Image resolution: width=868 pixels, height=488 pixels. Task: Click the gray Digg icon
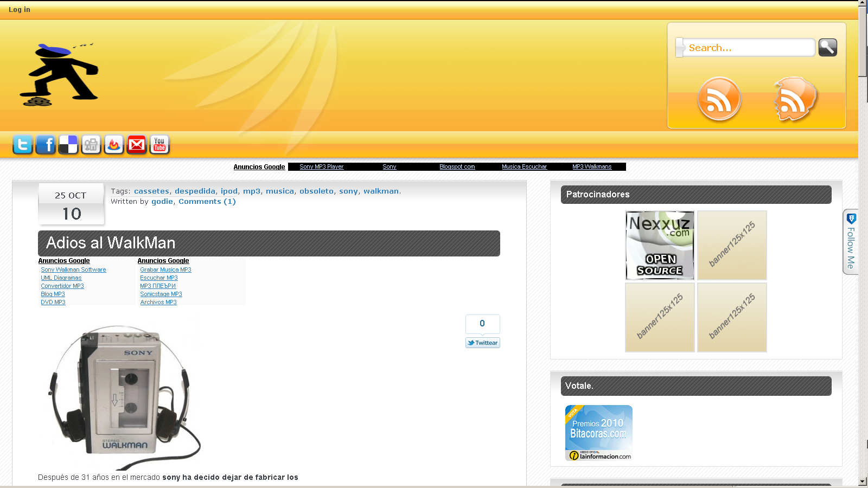tap(91, 145)
